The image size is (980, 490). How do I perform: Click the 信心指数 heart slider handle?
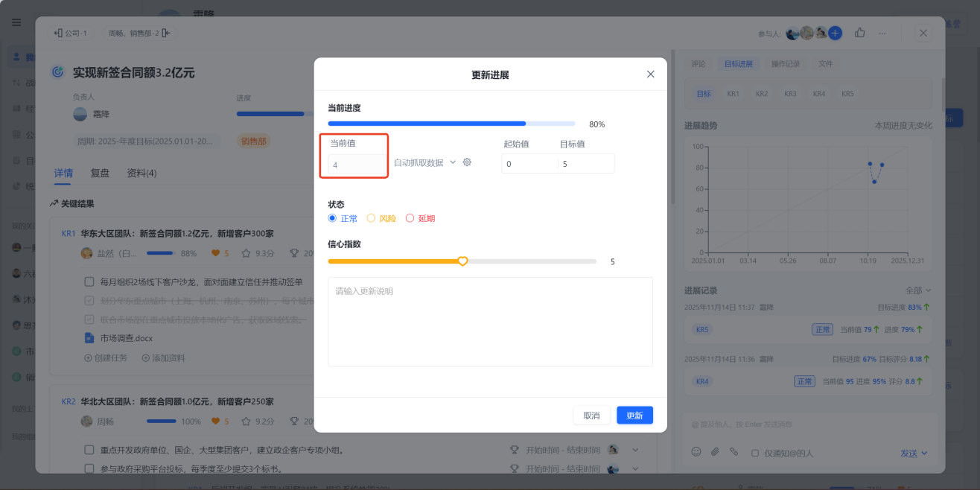pos(462,261)
